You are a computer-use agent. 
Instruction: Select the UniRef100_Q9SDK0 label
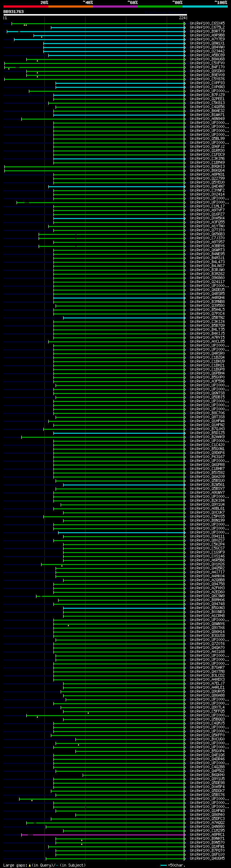pos(207,71)
